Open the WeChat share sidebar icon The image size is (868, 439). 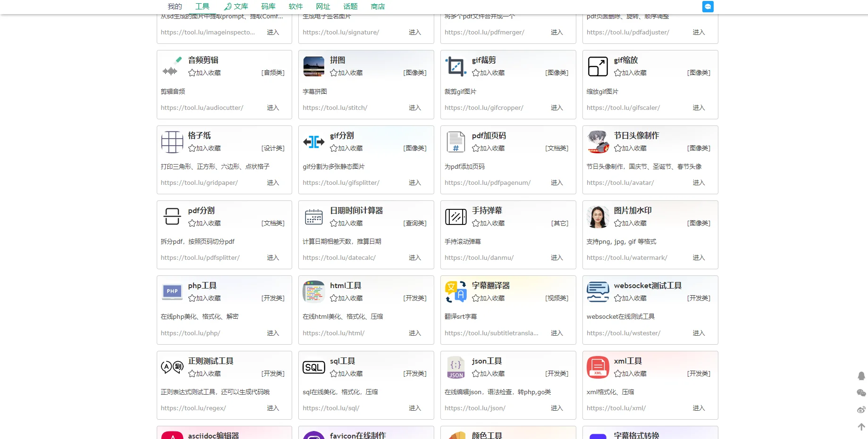[861, 393]
